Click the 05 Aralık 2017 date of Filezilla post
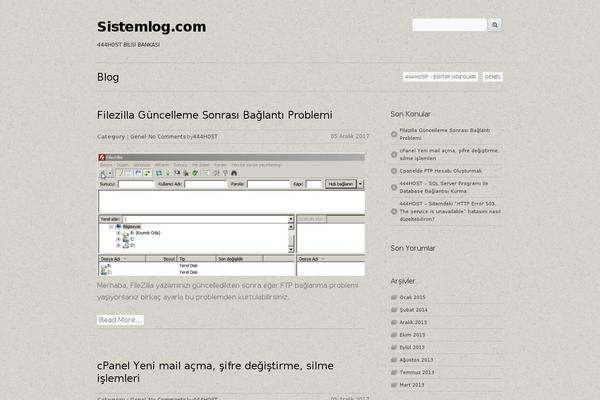Screen dimensions: 600x400 (x=350, y=136)
